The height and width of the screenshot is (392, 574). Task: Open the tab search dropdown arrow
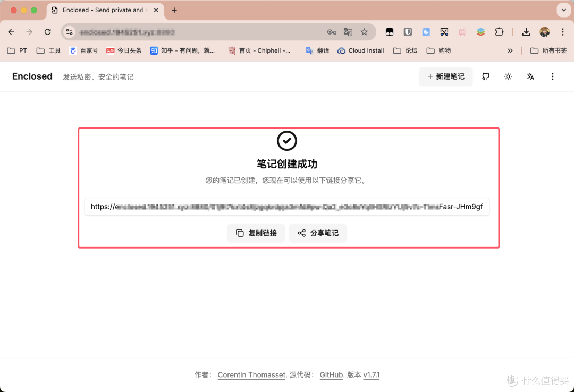pyautogui.click(x=564, y=10)
